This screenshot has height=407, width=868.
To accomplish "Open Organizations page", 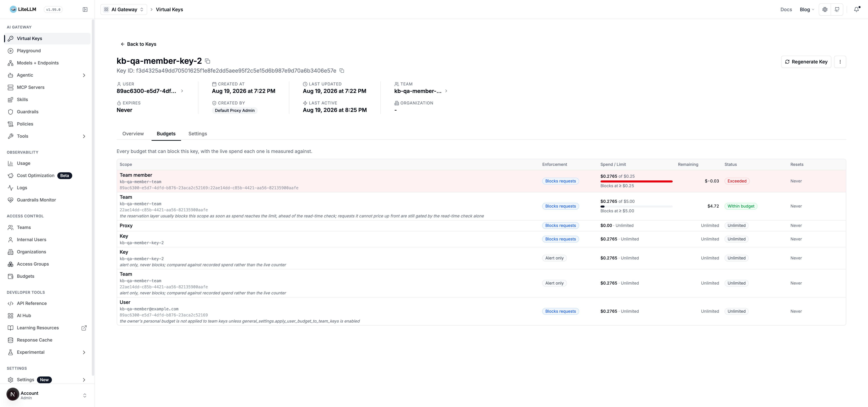I will [47, 252].
